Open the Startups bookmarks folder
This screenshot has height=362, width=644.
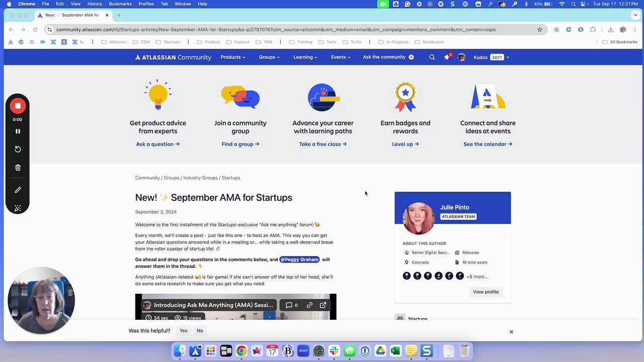click(x=168, y=42)
